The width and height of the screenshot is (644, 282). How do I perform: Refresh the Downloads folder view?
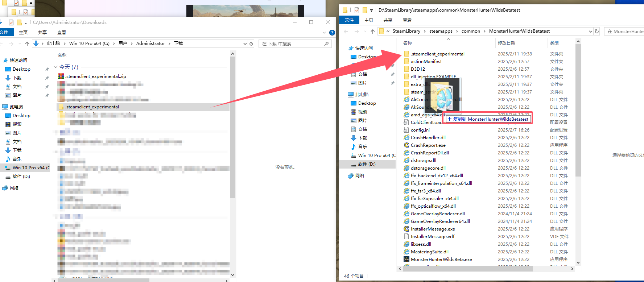pyautogui.click(x=251, y=43)
